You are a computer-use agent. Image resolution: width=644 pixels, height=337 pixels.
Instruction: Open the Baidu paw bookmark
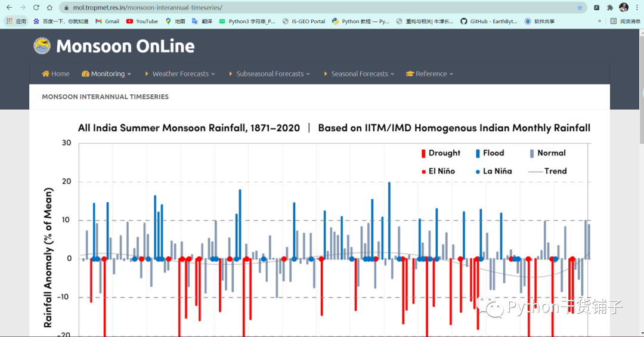point(61,21)
